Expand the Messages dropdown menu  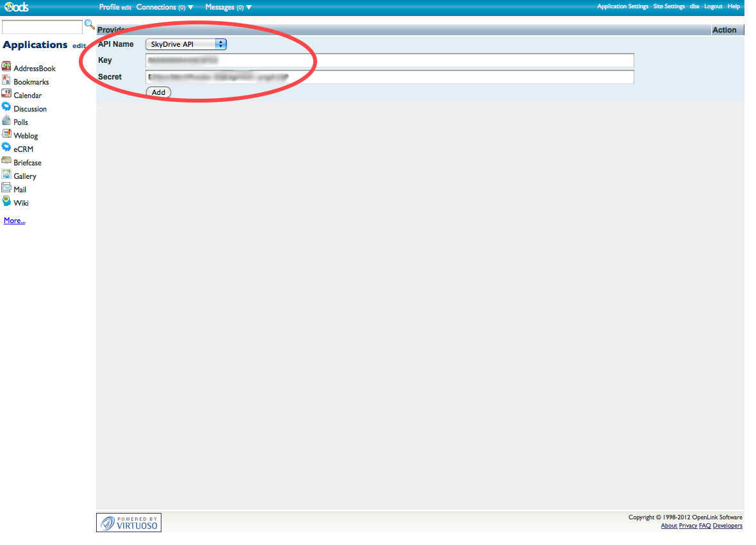[228, 7]
